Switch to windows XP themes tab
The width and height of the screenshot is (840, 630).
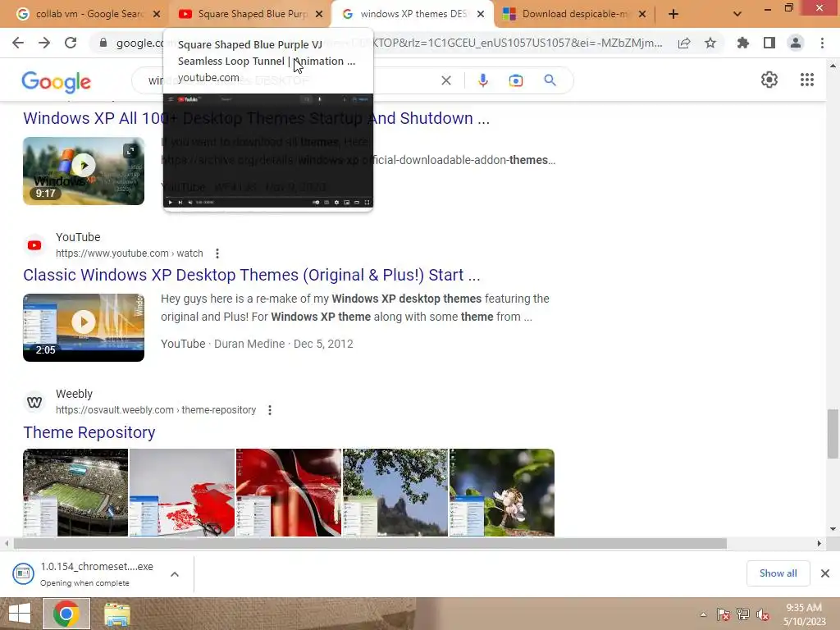(413, 14)
